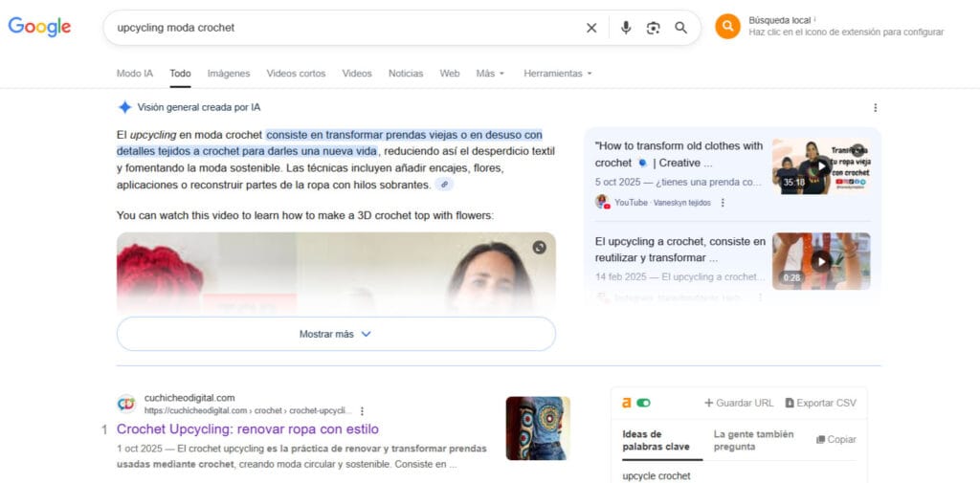Click the cuchicheodigital.com URL breadcrumb
The width and height of the screenshot is (980, 483).
tap(248, 410)
